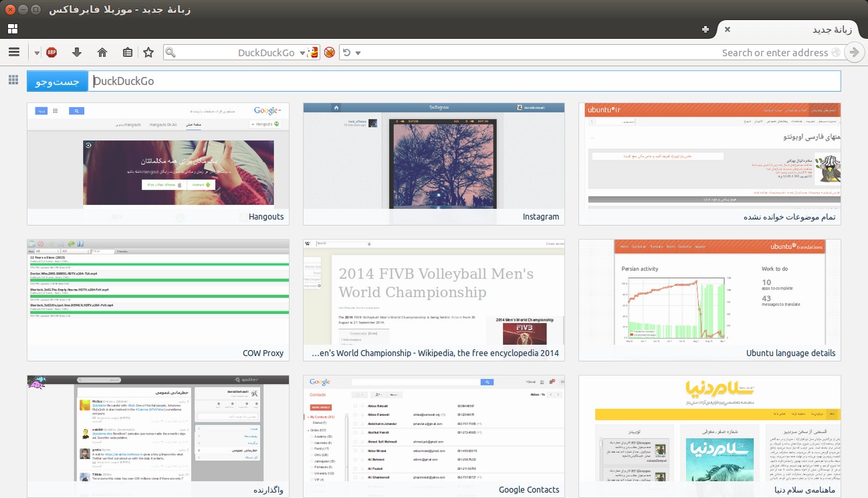868x498 pixels.
Task: Bookmark this page with the star icon
Action: point(148,52)
